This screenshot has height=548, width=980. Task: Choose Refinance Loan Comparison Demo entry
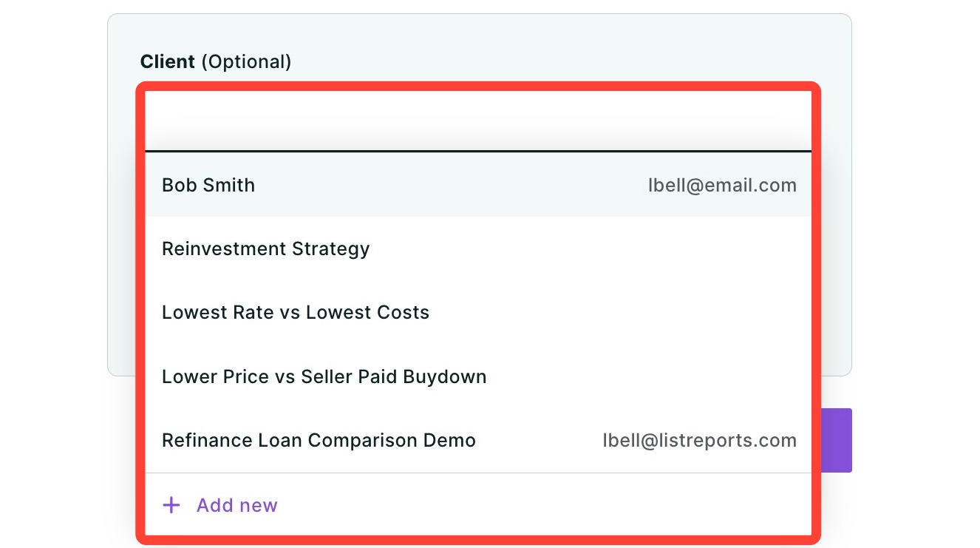[478, 440]
